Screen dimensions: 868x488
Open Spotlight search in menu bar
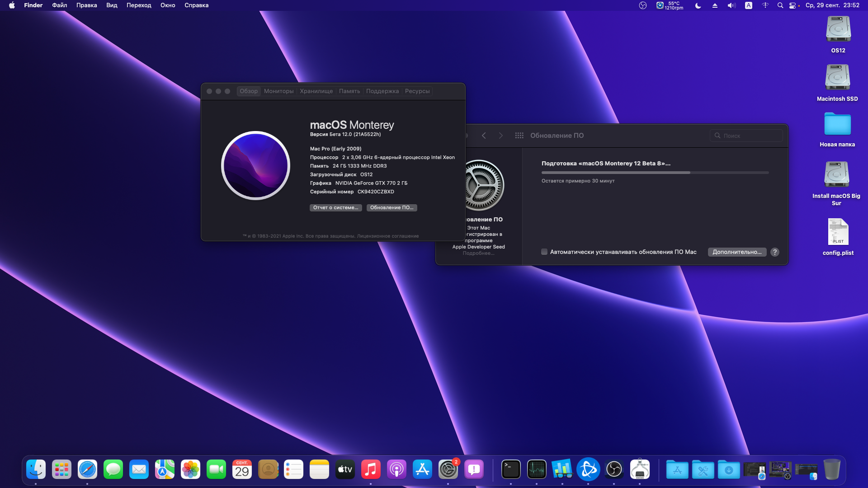(x=780, y=5)
